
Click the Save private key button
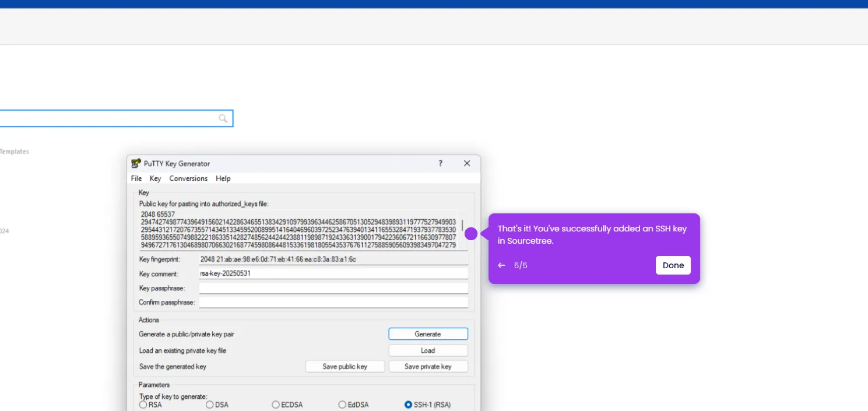point(428,367)
